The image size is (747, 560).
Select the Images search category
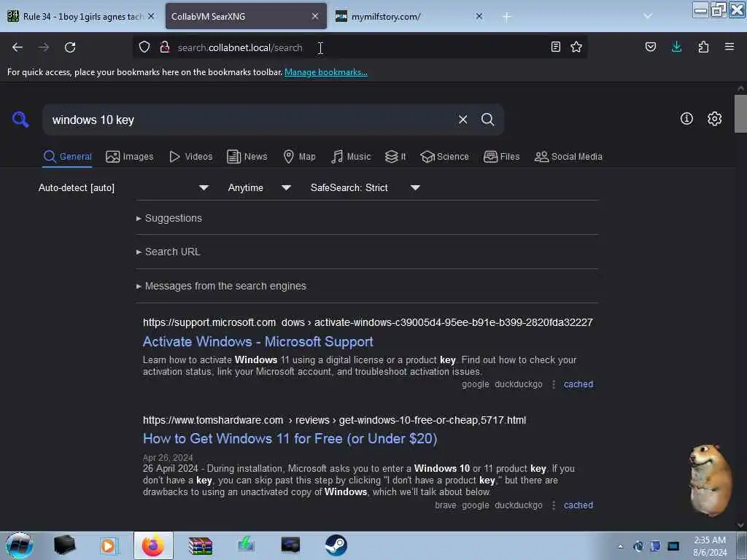130,157
